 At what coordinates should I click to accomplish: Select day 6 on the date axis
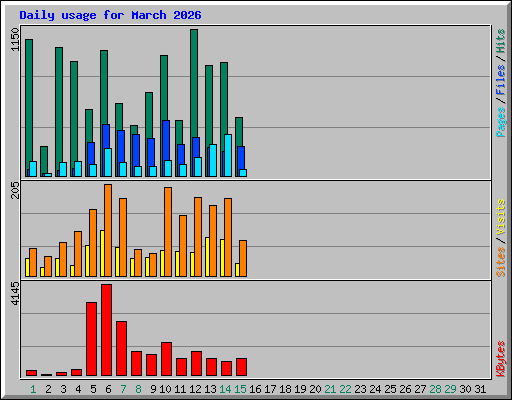(108, 389)
